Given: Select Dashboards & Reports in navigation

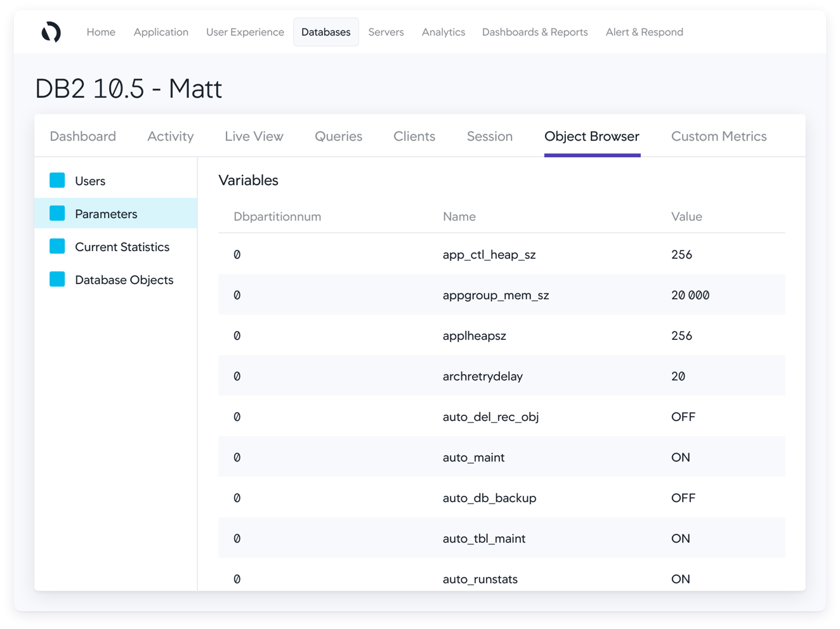Looking at the screenshot, I should pos(534,32).
